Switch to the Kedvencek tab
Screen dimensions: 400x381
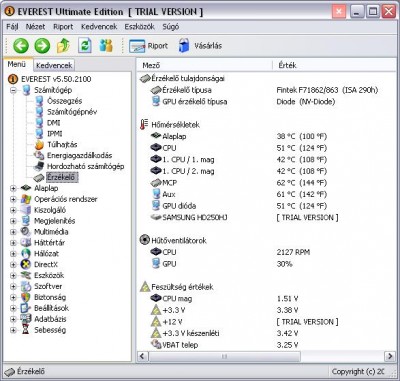[x=54, y=65]
